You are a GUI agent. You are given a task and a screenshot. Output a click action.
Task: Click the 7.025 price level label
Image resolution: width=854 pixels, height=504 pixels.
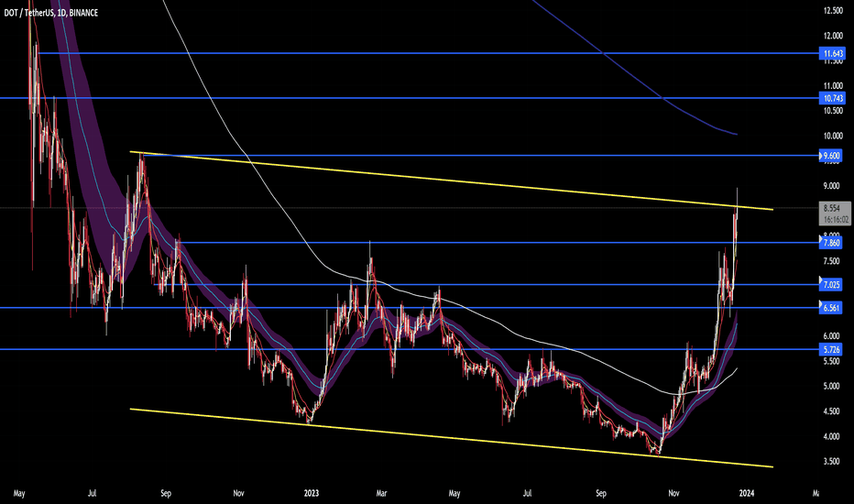(x=832, y=284)
